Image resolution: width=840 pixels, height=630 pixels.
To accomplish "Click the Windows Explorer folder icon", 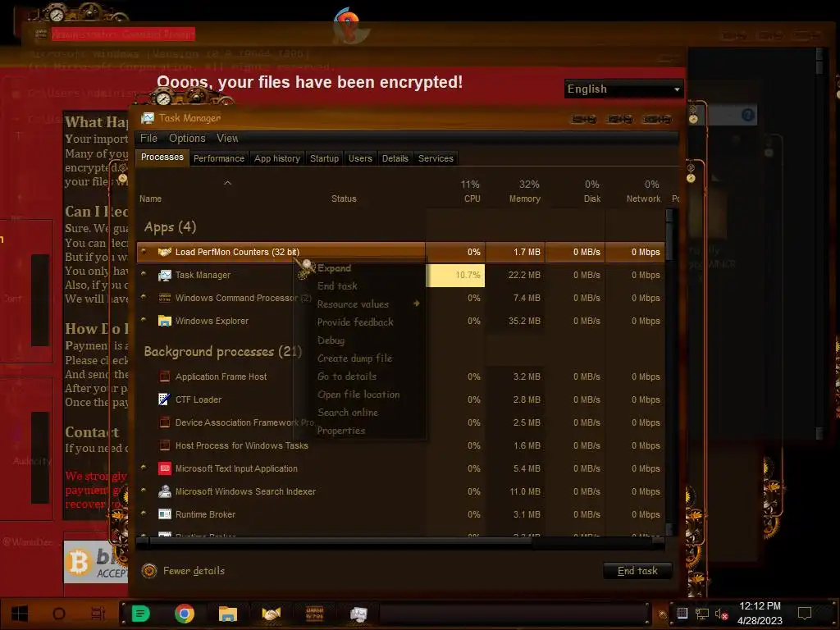I will (x=164, y=321).
